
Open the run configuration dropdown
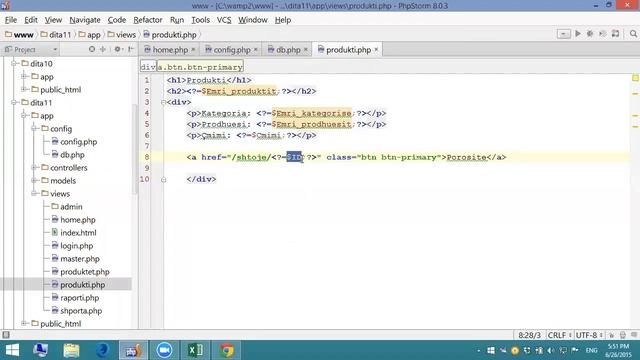(x=564, y=34)
